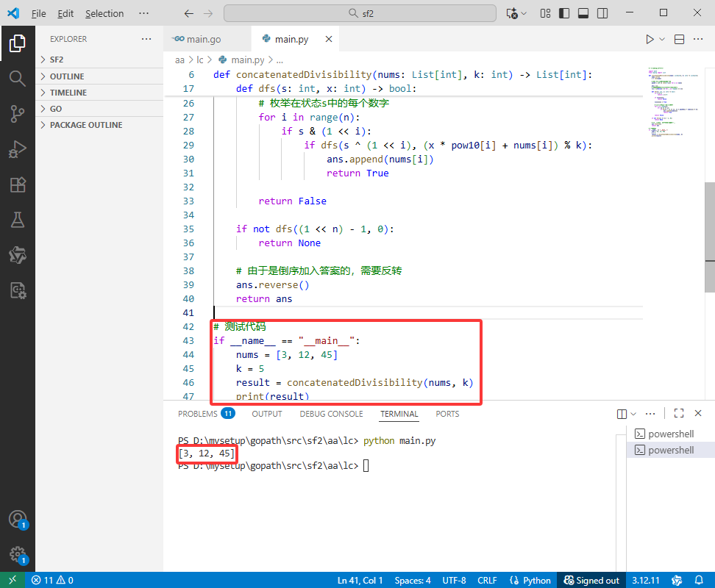715x588 pixels.
Task: Go back with the navigation arrow
Action: (189, 13)
